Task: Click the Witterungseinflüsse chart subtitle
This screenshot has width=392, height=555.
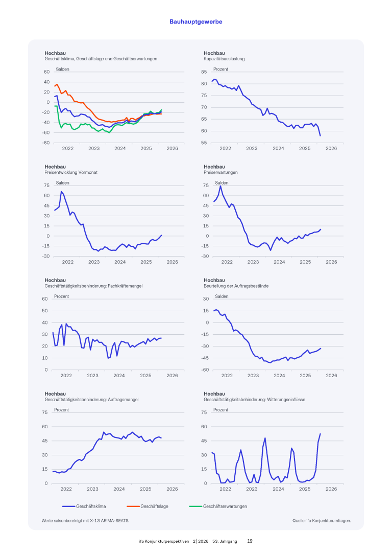Action: click(254, 399)
